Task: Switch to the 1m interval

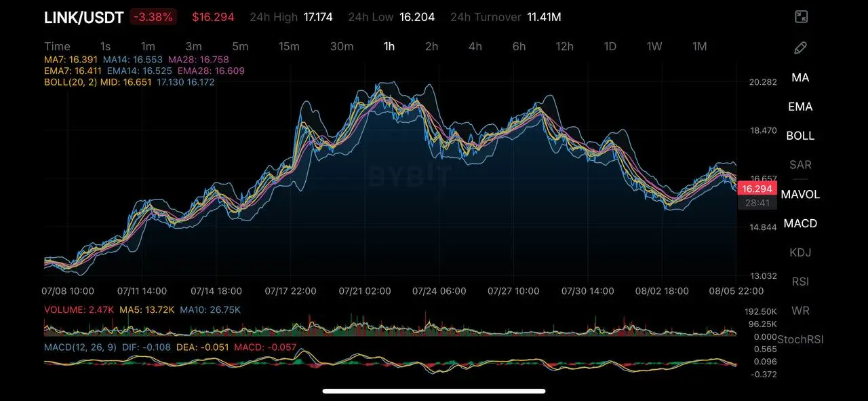Action: (148, 46)
